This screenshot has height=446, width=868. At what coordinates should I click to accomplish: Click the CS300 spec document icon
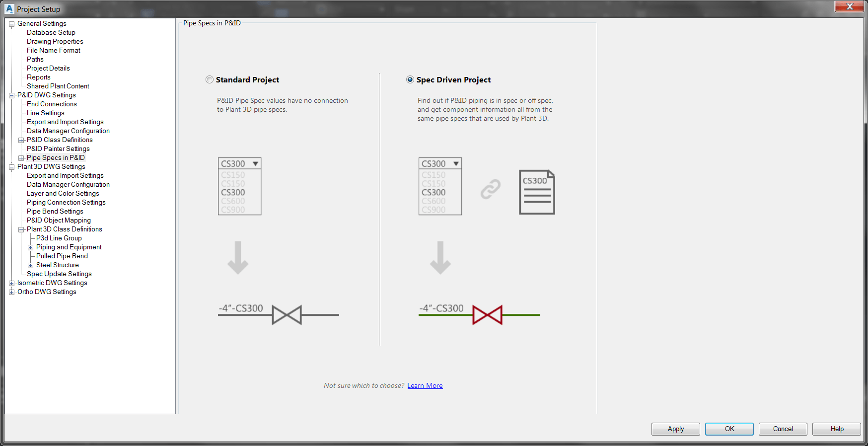point(537,192)
